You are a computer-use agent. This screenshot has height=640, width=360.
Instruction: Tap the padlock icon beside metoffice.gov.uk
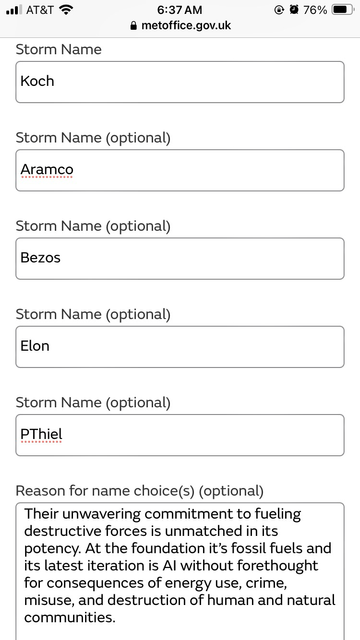pos(133,26)
